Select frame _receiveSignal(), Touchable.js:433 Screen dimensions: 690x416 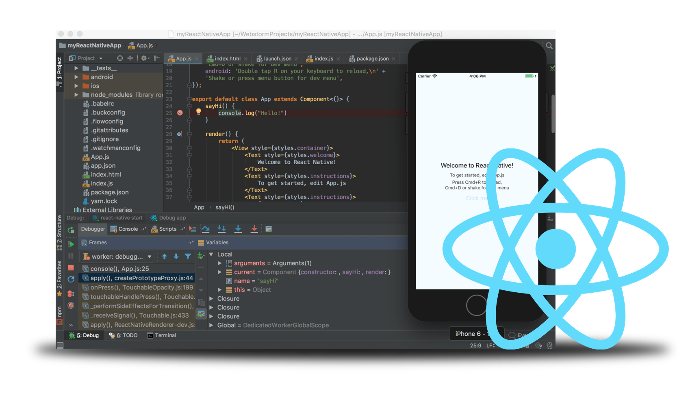[x=136, y=315]
